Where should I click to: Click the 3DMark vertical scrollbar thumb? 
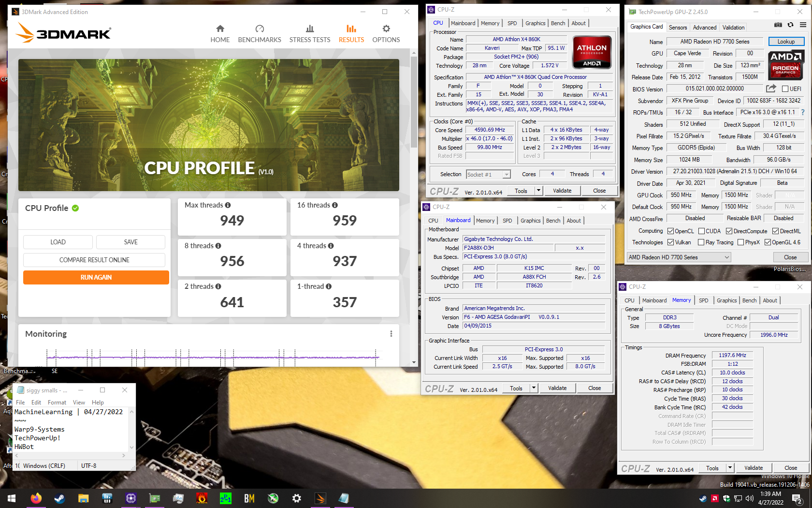click(414, 102)
